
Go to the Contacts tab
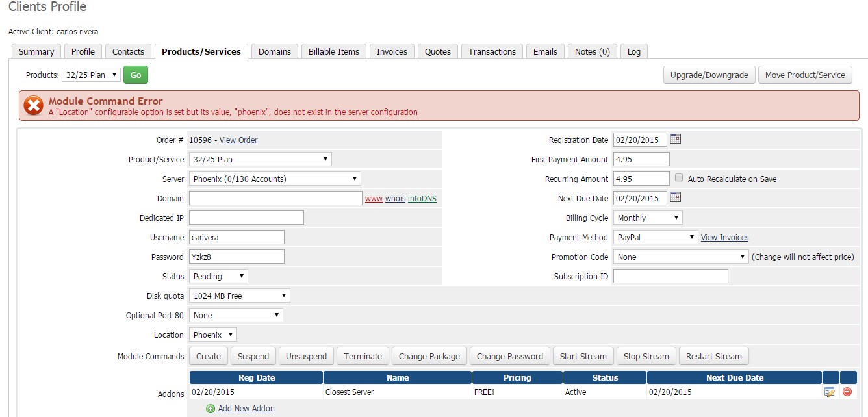128,51
